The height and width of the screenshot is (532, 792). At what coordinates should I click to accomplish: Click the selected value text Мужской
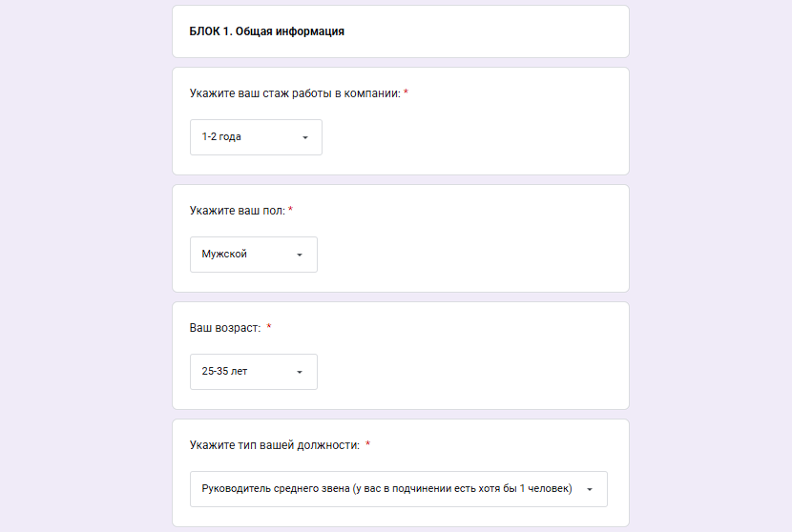click(225, 255)
